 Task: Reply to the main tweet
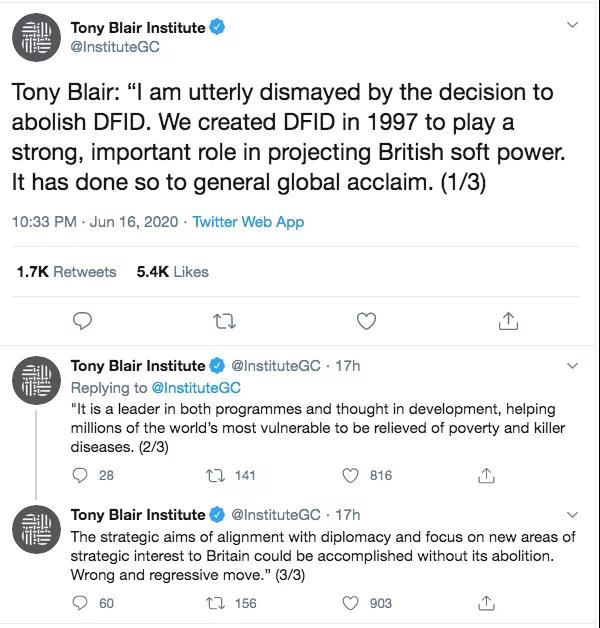[x=84, y=321]
